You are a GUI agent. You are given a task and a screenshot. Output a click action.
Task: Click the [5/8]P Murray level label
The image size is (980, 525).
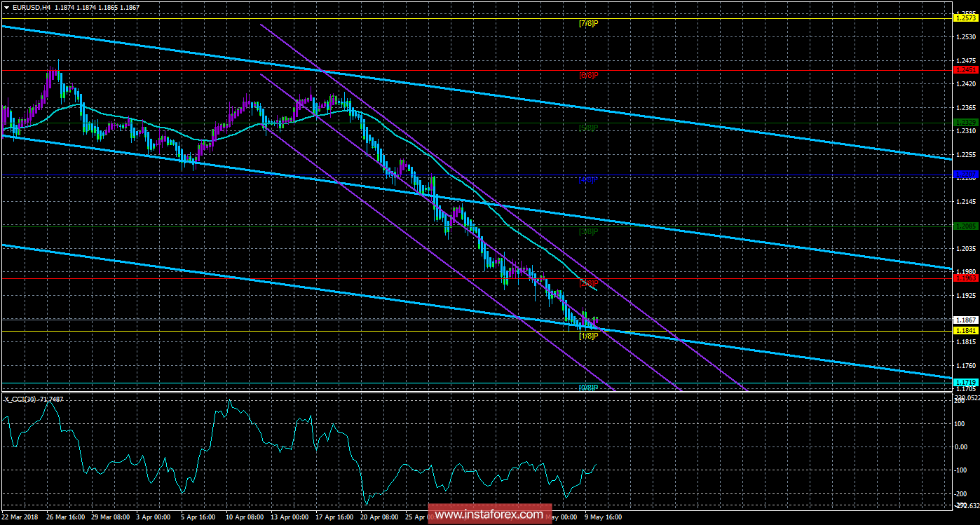(588, 128)
